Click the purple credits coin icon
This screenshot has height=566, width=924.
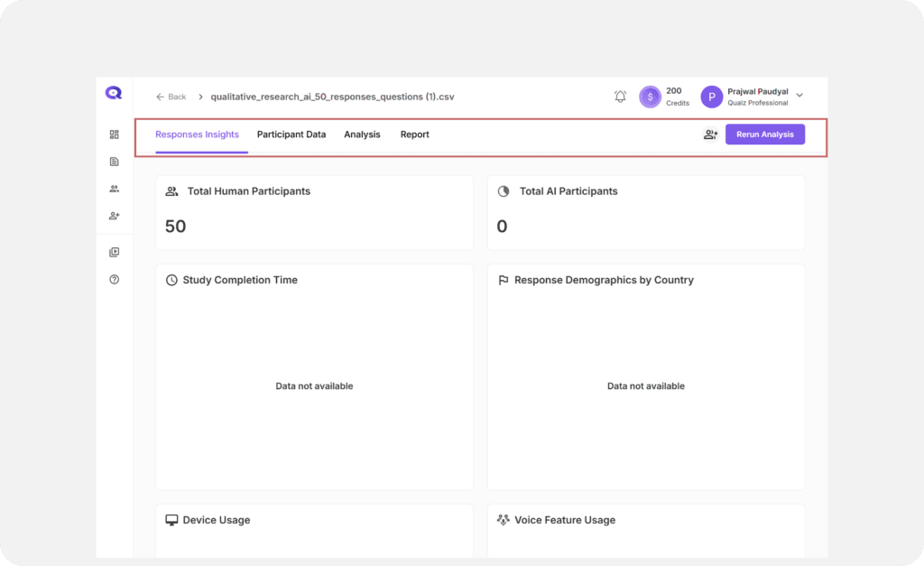coord(650,97)
